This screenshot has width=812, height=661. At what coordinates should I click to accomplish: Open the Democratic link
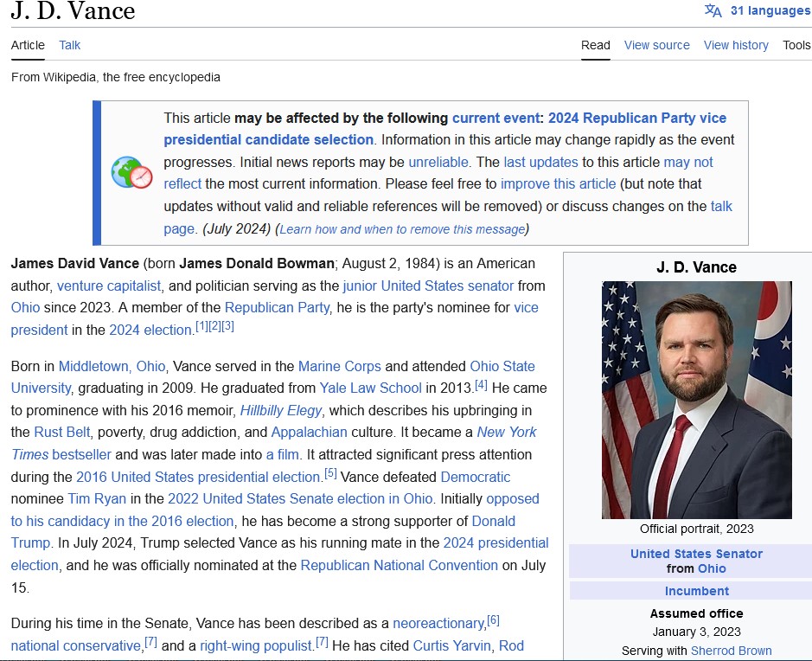(x=476, y=477)
